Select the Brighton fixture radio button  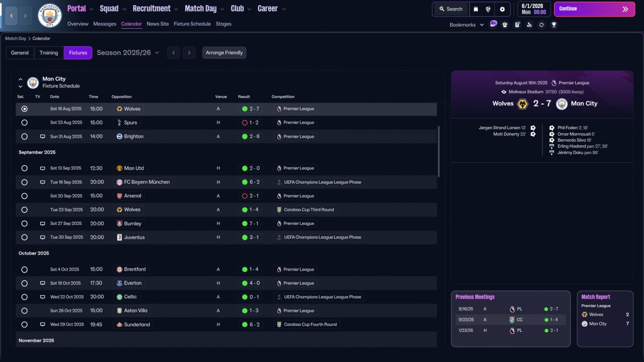(24, 136)
